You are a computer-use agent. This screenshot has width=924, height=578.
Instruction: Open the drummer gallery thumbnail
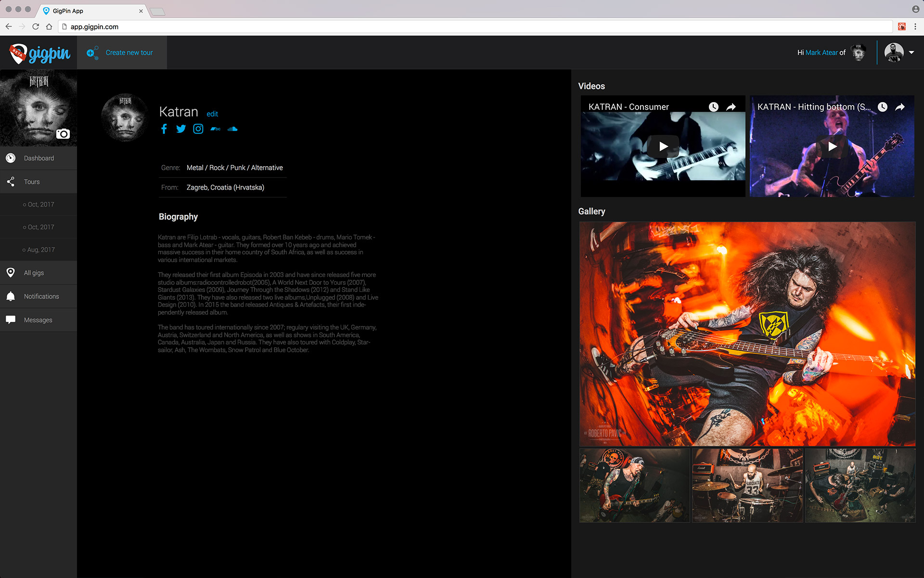coord(747,486)
